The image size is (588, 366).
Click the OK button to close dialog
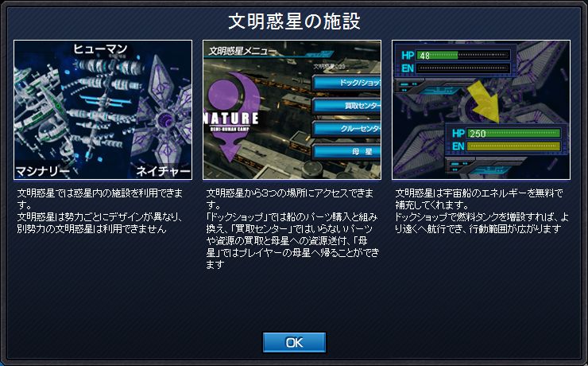click(294, 342)
